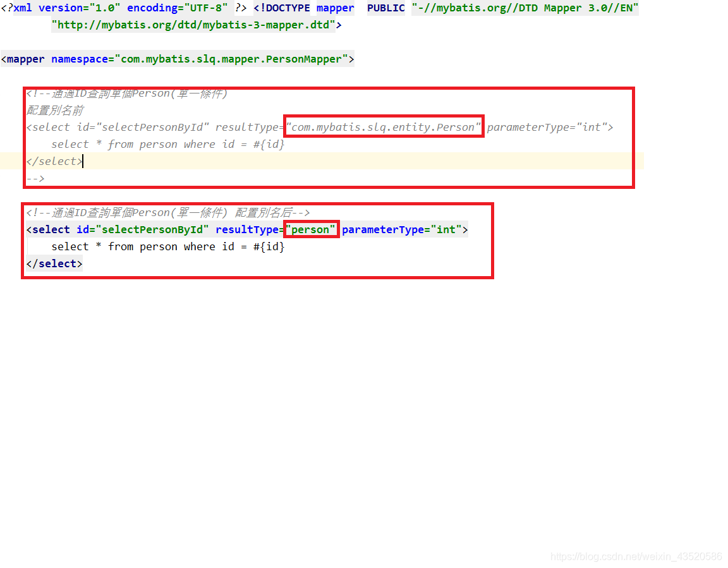Click the first comment line "<!--通過ID查詢單個Person(單一條件)"
Viewport: 728px width, 568px height.
click(127, 94)
